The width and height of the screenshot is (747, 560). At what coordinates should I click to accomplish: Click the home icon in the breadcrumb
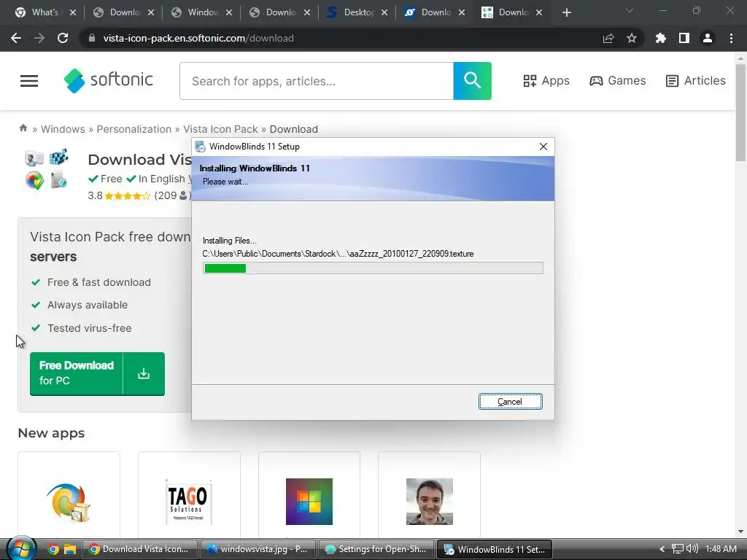[x=23, y=128]
